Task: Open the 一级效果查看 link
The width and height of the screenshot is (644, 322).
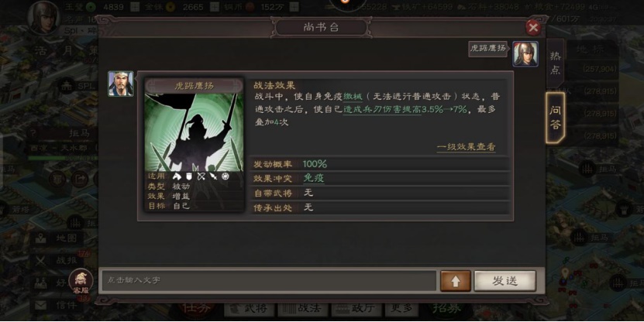Action: [x=467, y=147]
